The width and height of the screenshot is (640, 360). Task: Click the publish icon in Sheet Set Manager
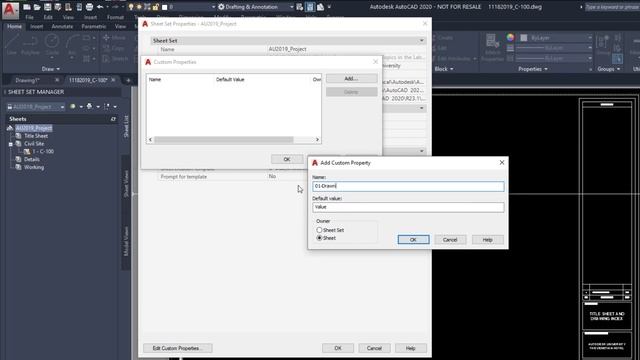pyautogui.click(x=89, y=107)
